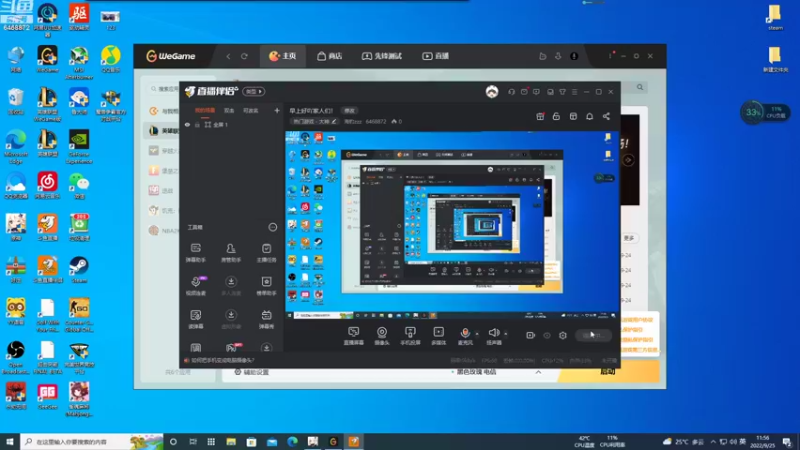Expand the speaker options arrow
This screenshot has width=800, height=450.
[x=506, y=334]
